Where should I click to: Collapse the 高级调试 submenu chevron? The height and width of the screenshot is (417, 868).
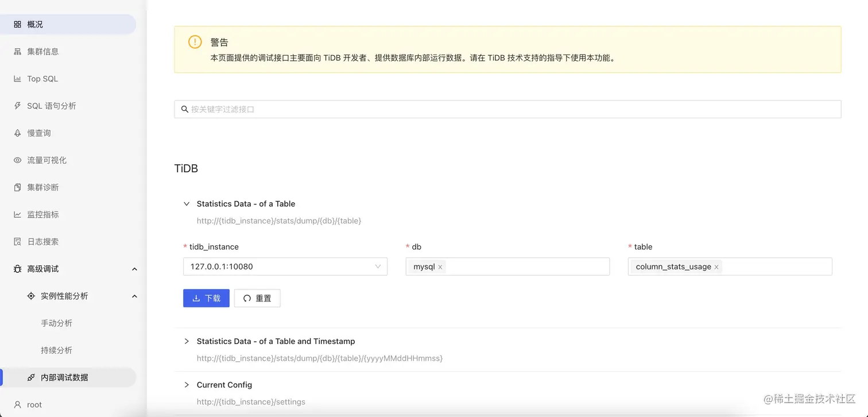[x=134, y=269]
